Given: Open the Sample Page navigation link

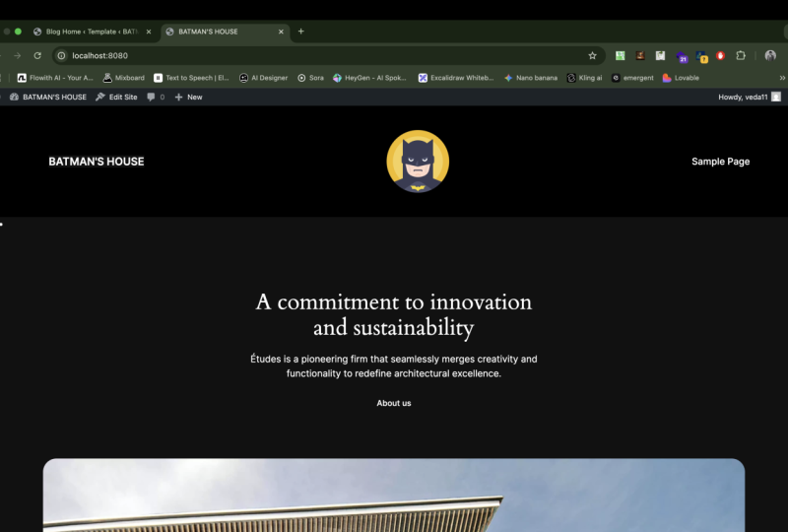Looking at the screenshot, I should click(x=721, y=162).
